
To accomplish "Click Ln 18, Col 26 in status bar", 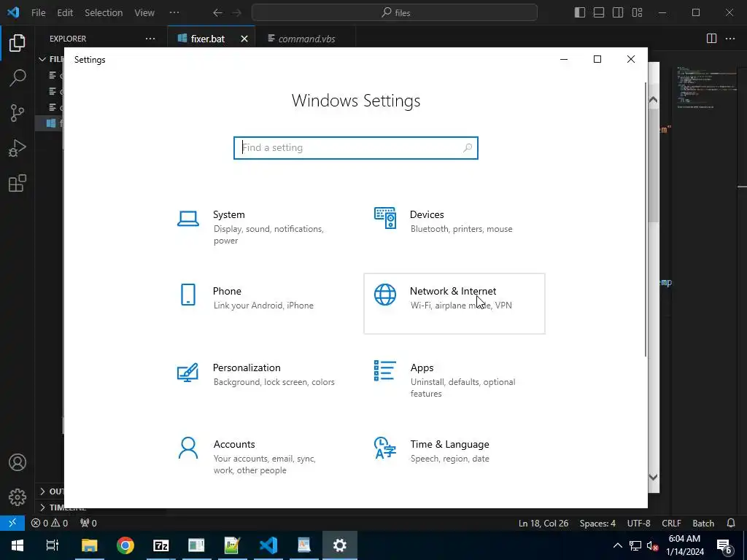I will coord(543,523).
